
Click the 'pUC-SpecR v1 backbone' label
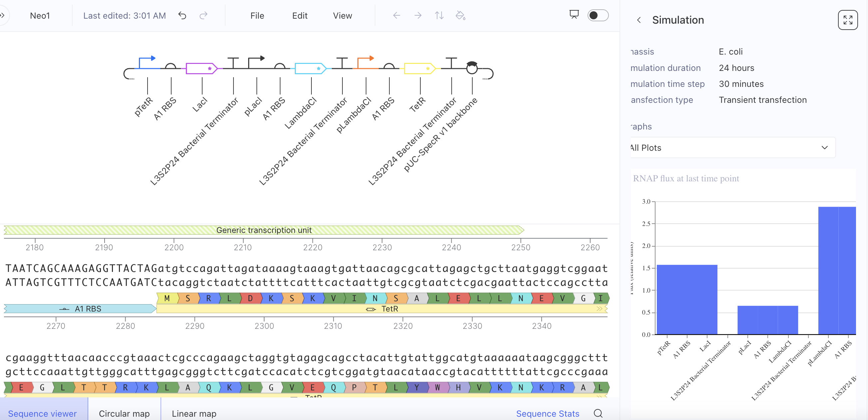(x=440, y=135)
